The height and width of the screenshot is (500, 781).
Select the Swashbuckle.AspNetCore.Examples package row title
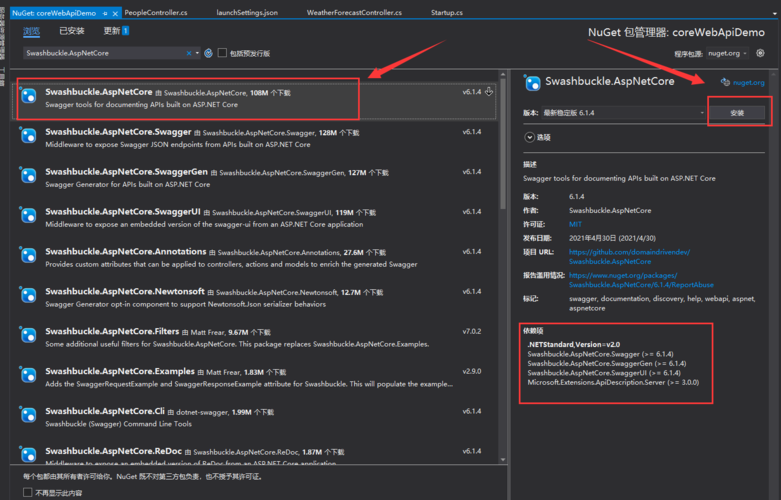click(x=120, y=371)
